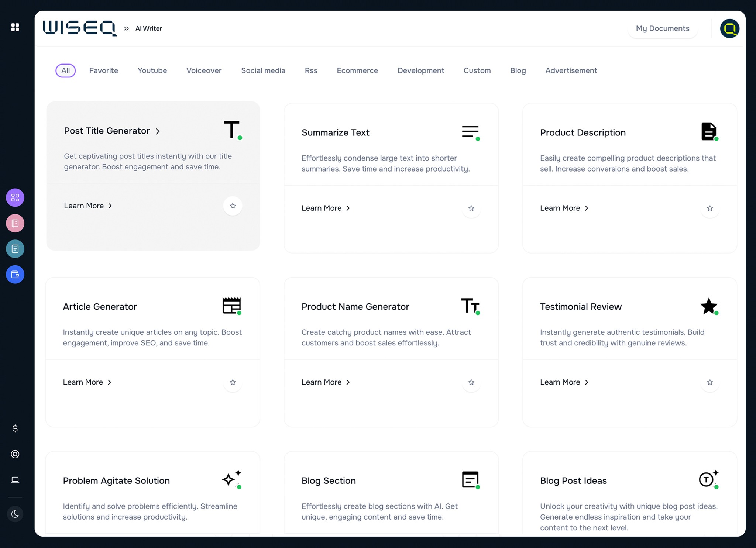Screen dimensions: 756x548
Task: Select the Social media filter tab
Action: tap(263, 70)
